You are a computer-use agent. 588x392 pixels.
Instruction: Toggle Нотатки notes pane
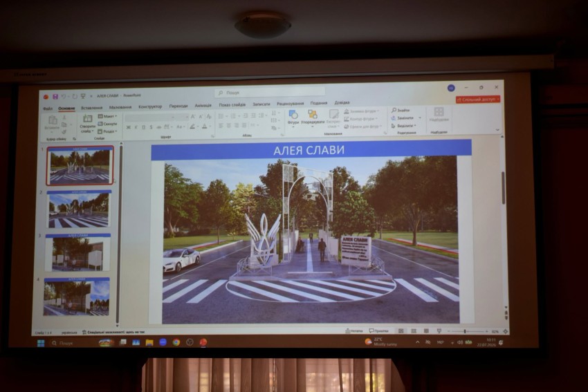tap(354, 331)
